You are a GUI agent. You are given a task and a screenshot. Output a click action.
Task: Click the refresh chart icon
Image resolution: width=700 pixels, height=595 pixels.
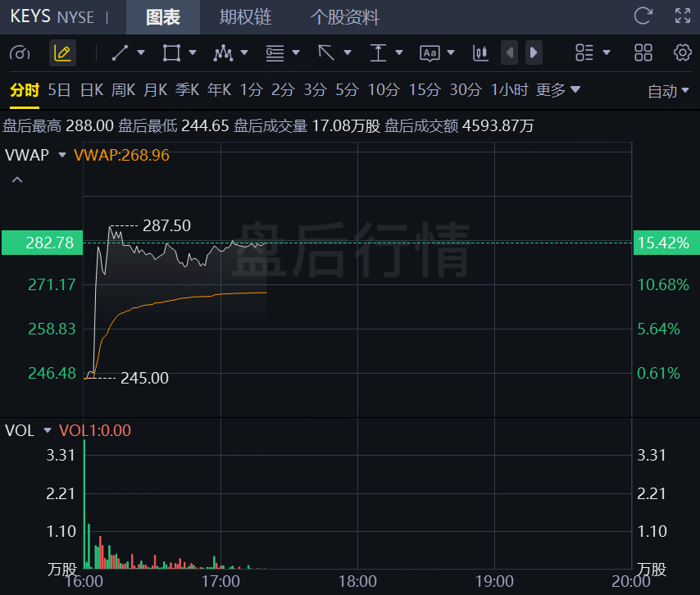click(x=643, y=16)
